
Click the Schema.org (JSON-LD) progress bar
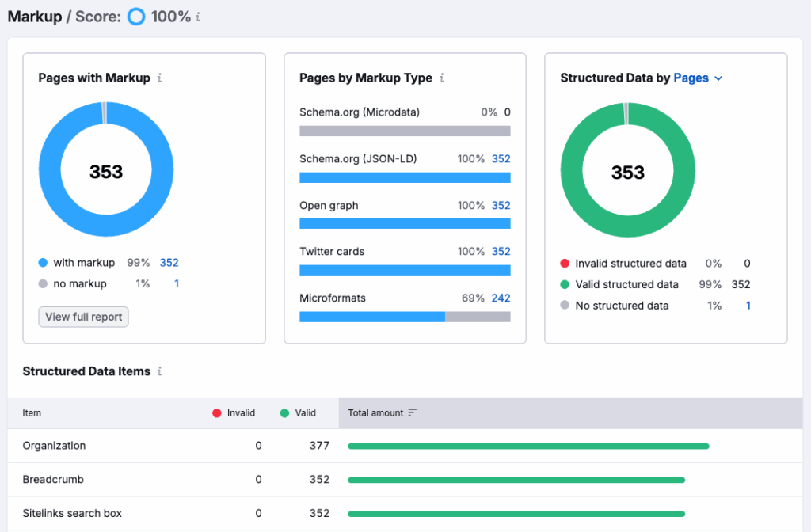[x=405, y=178]
